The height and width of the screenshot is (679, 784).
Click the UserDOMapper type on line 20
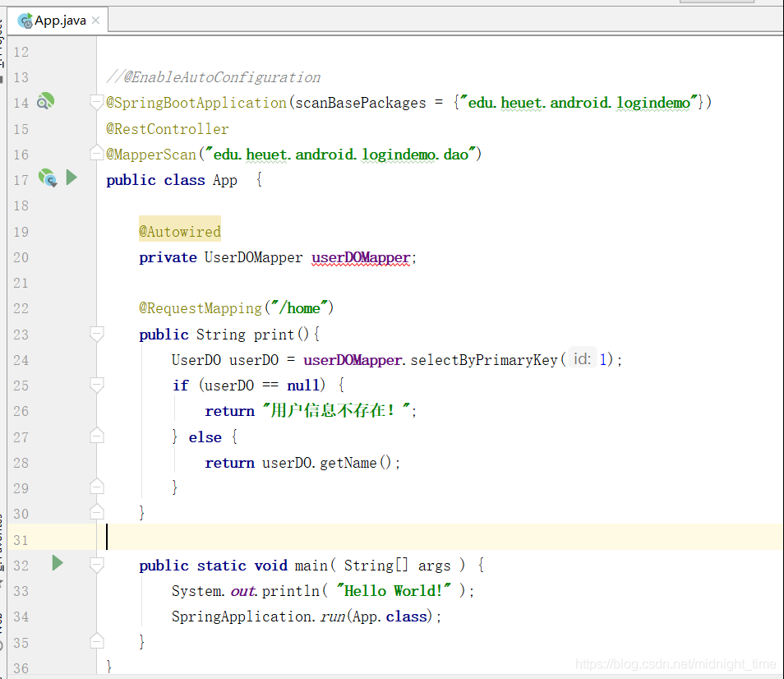click(x=253, y=257)
